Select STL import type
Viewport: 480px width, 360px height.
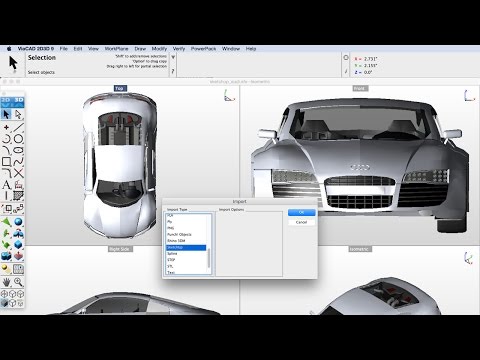(186, 266)
